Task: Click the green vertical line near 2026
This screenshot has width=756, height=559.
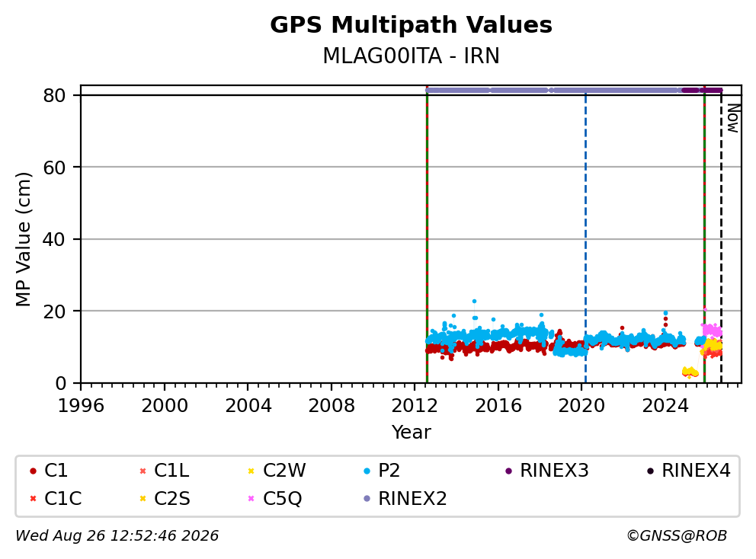Action: click(704, 236)
